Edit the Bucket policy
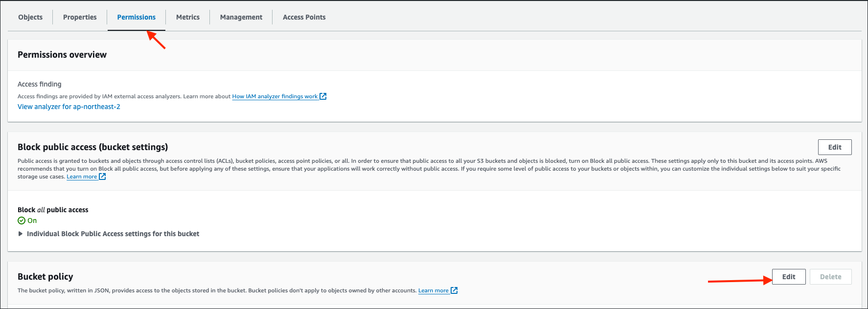 pos(788,277)
